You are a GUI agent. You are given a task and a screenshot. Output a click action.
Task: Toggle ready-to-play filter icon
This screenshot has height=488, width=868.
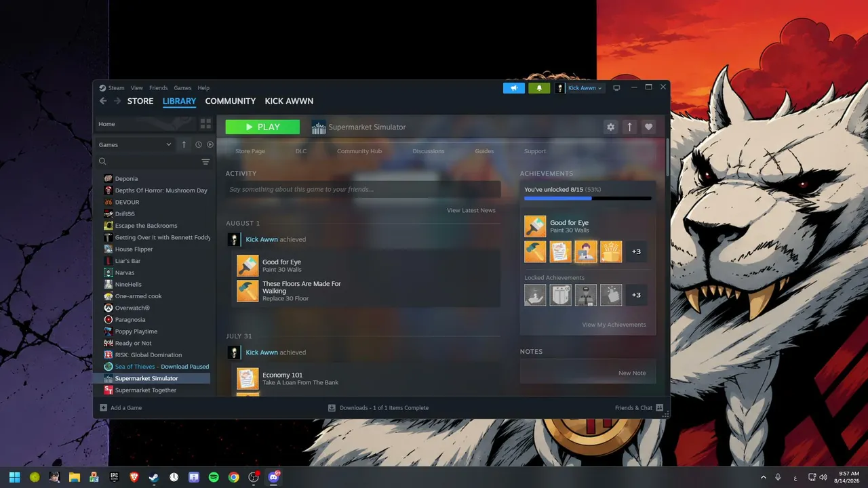[x=210, y=144]
